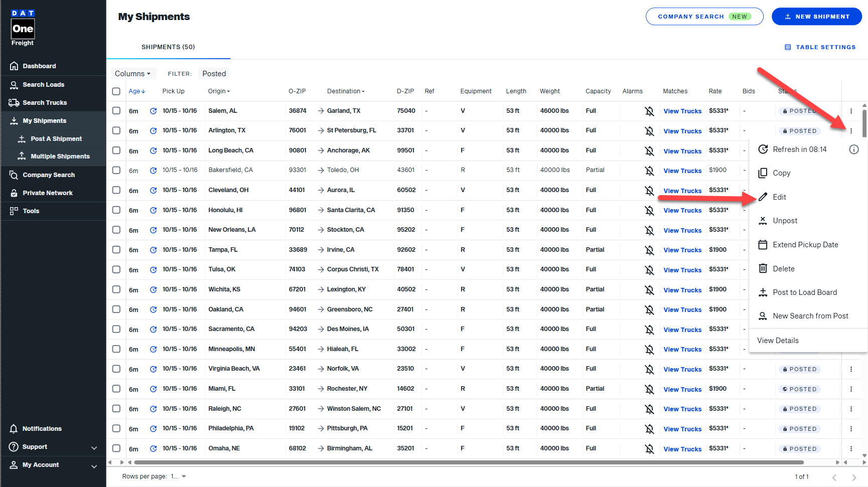The image size is (868, 487).
Task: Open three-dot menu for Salem, AL row
Action: click(851, 111)
